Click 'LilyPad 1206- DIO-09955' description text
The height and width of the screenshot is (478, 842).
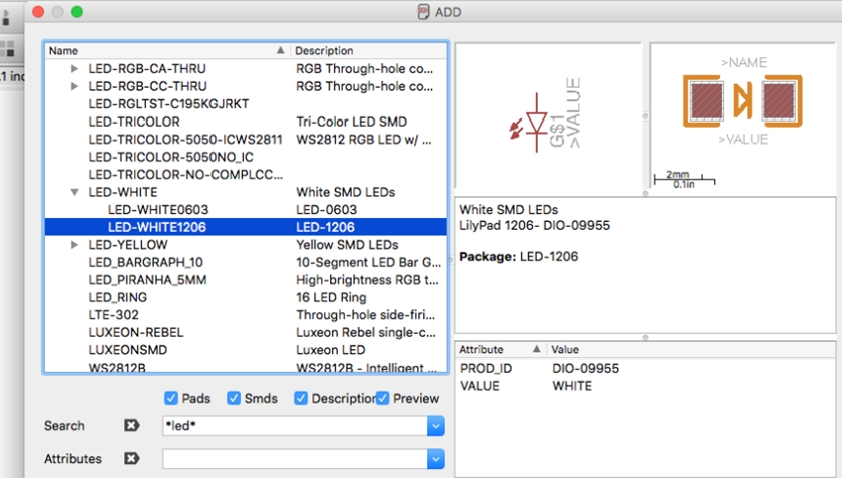pyautogui.click(x=534, y=225)
